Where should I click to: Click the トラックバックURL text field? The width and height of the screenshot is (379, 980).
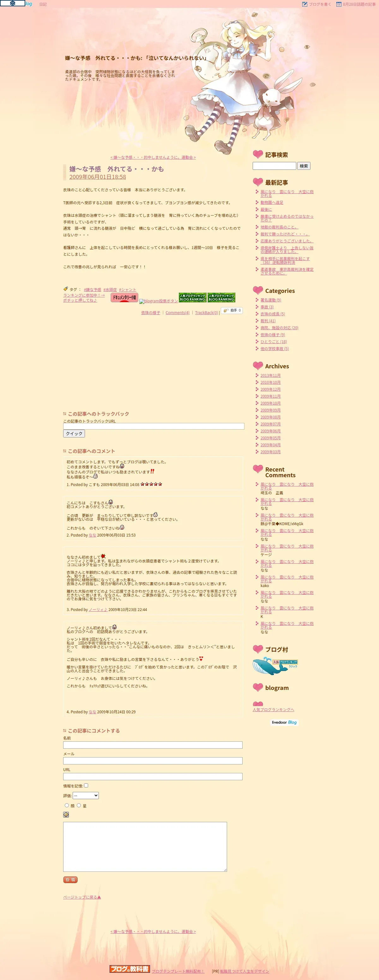(154, 426)
